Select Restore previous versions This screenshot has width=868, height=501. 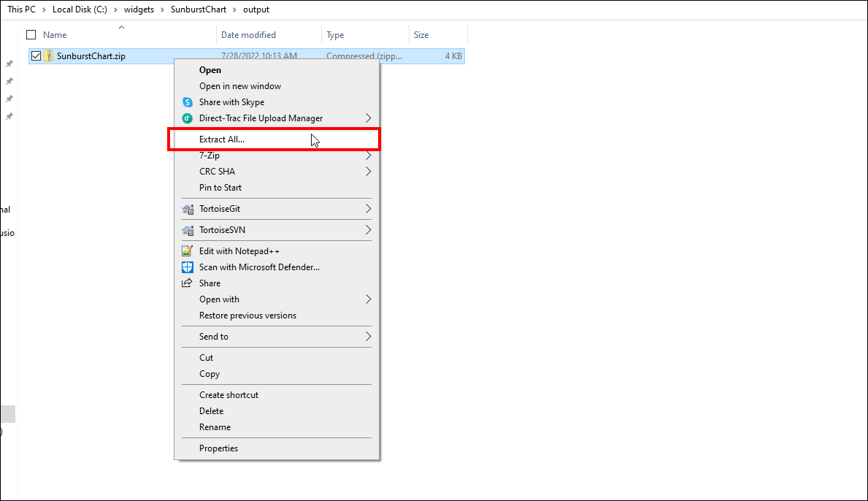[277, 315]
